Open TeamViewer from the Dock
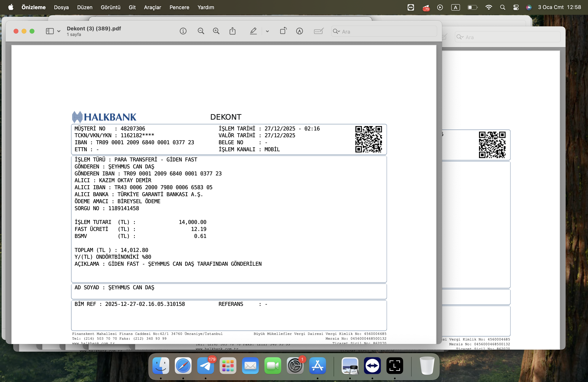This screenshot has width=588, height=382. click(372, 365)
